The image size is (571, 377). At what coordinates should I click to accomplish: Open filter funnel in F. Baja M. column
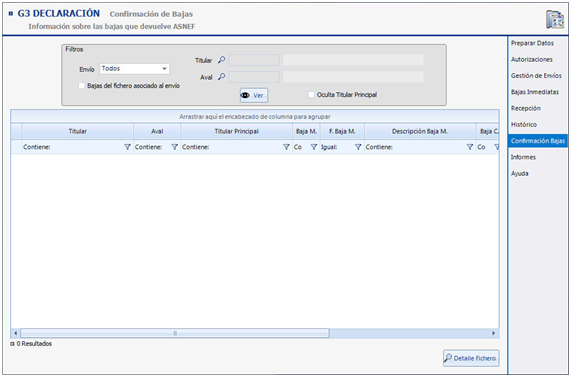tap(358, 147)
